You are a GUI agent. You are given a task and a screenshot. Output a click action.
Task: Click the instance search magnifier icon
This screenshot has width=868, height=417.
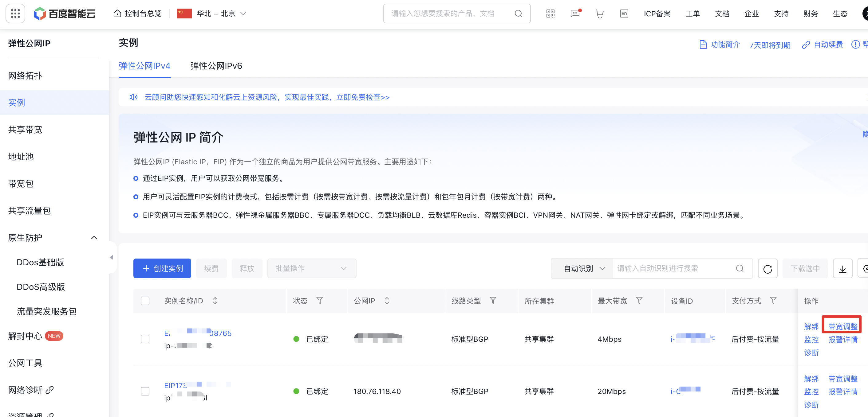(740, 269)
